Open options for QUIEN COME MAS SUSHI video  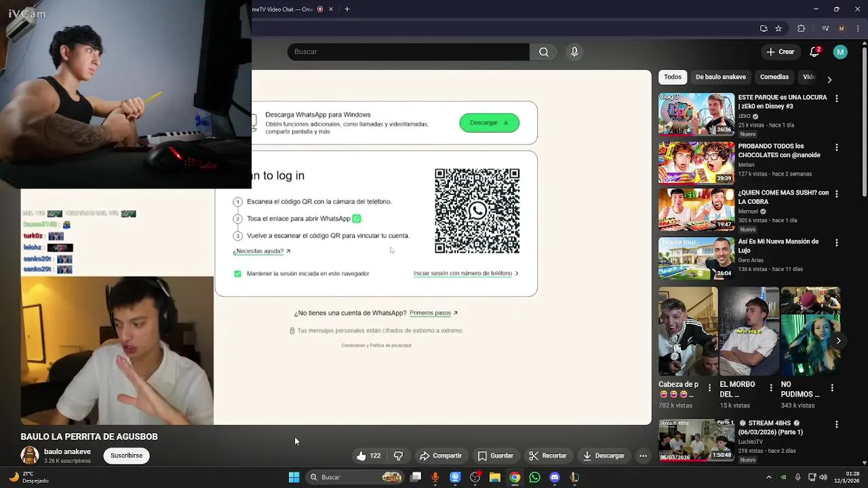click(836, 194)
